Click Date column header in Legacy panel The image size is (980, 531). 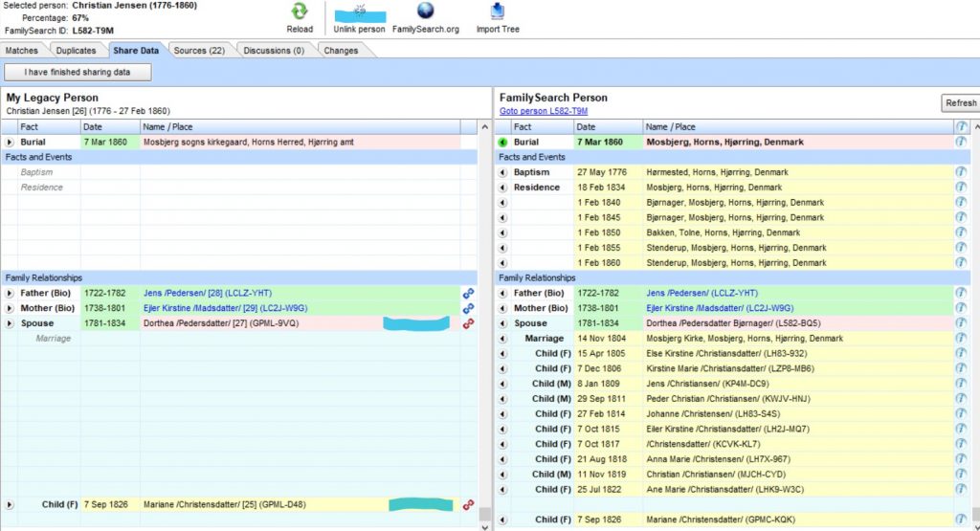pos(110,127)
